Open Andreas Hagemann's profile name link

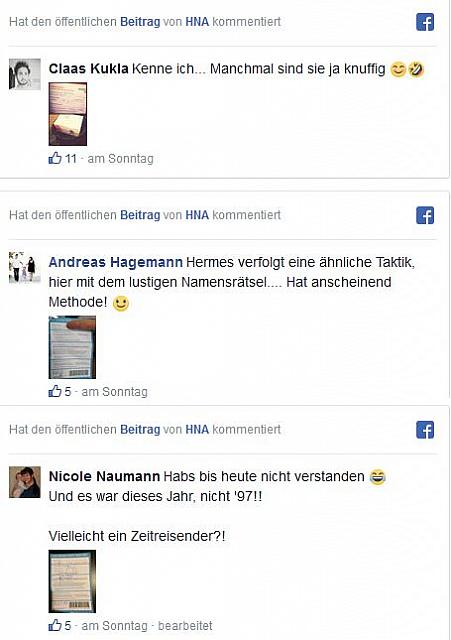[x=116, y=262]
